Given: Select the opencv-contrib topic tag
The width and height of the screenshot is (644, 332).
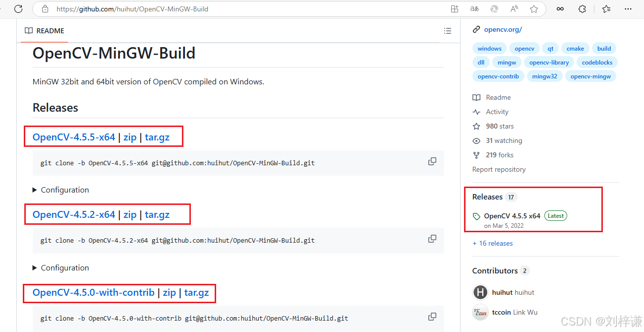Looking at the screenshot, I should pyautogui.click(x=498, y=76).
